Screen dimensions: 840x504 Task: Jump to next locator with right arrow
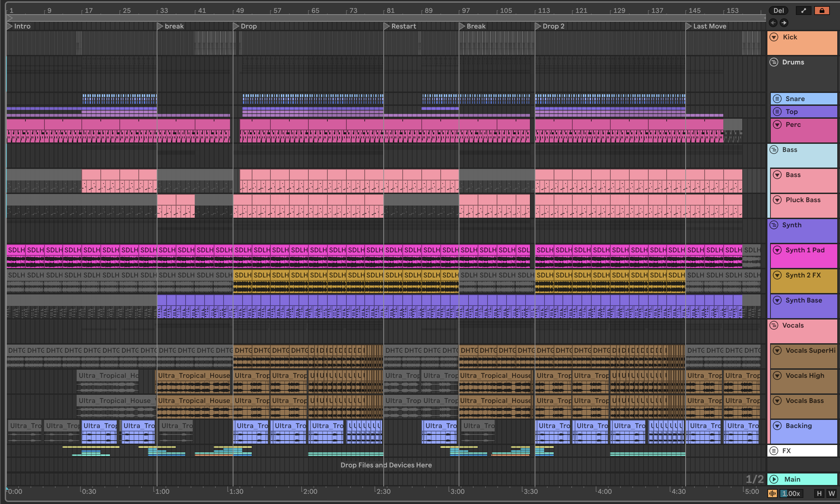coord(784,23)
